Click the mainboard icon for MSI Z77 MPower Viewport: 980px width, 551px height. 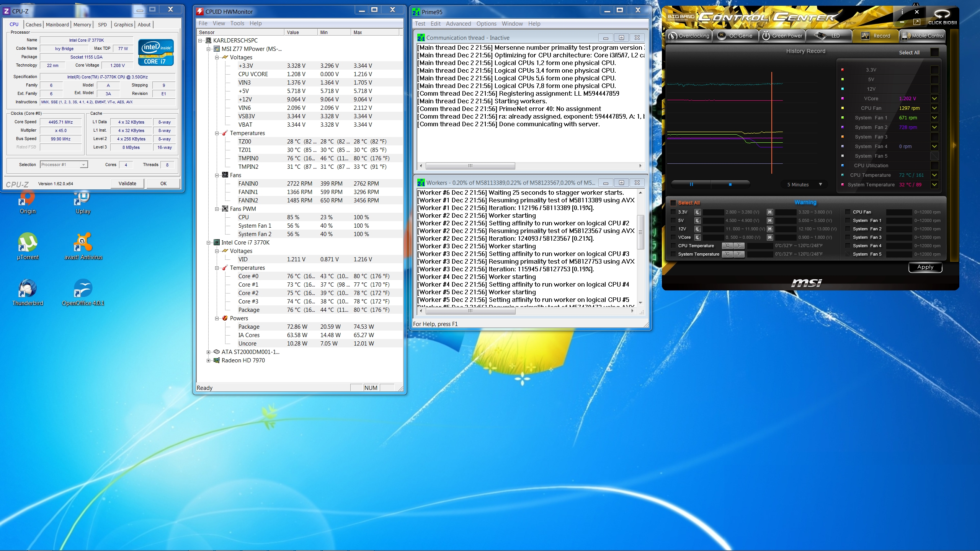tap(217, 49)
